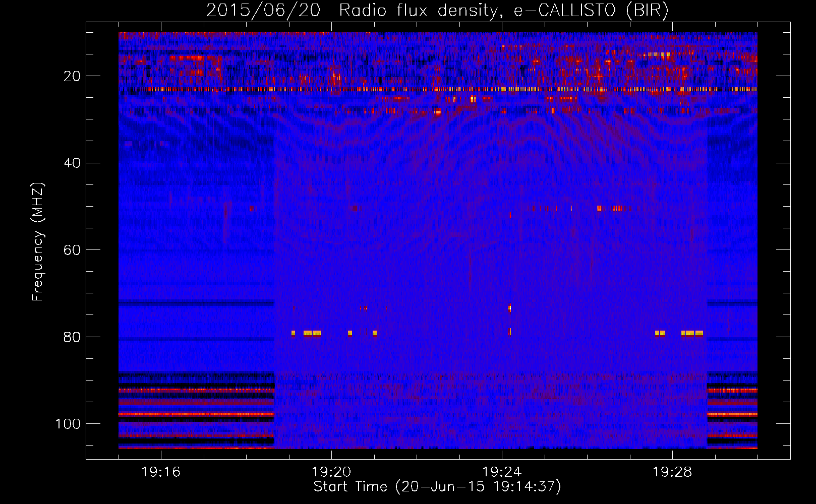
Task: Click the '19:24' time tick label
Action: tap(502, 472)
